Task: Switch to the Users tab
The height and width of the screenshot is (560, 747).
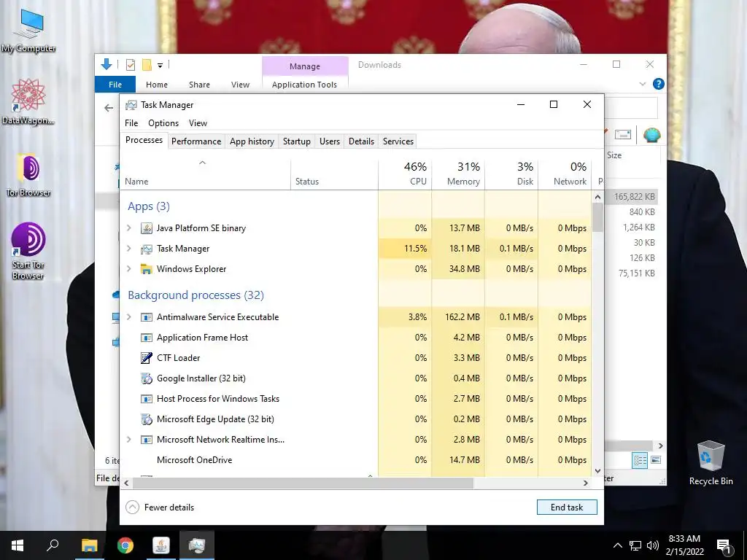Action: click(330, 141)
